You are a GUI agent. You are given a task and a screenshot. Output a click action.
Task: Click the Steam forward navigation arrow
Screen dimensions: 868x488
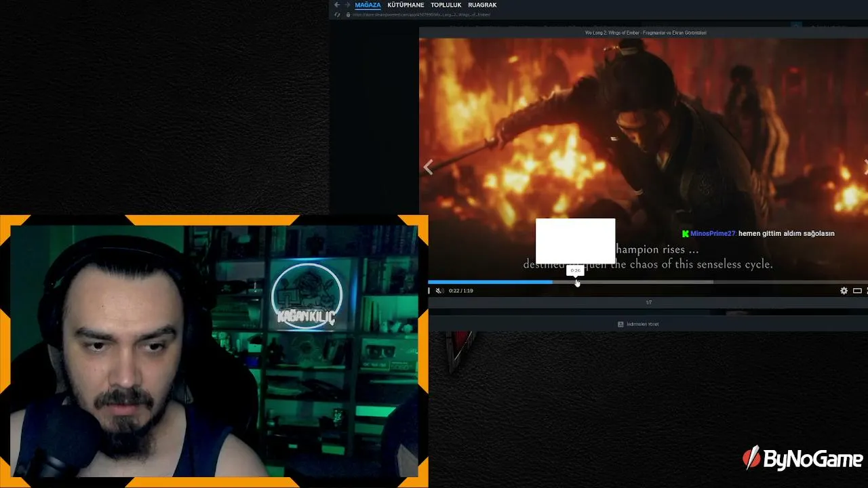point(347,5)
